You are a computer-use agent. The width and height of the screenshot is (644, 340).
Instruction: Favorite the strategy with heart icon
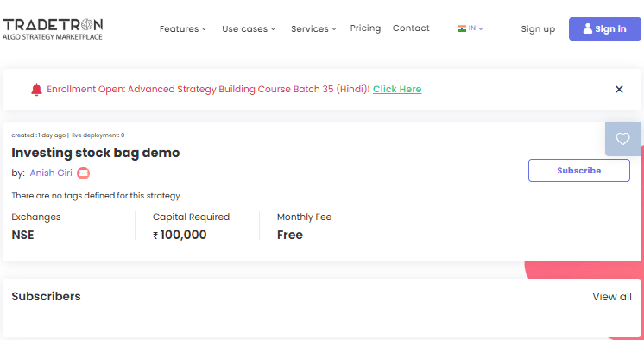tap(622, 139)
